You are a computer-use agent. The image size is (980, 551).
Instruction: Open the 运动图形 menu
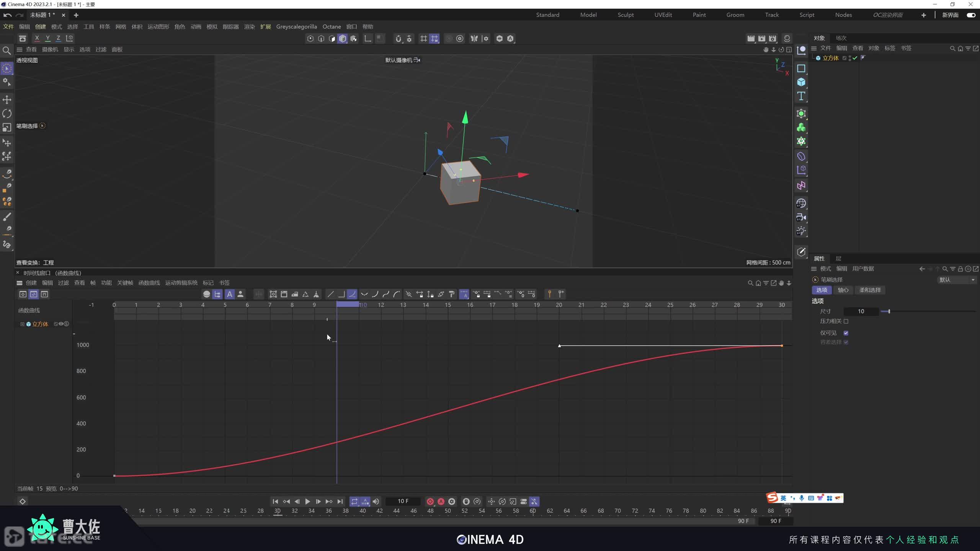pyautogui.click(x=158, y=27)
